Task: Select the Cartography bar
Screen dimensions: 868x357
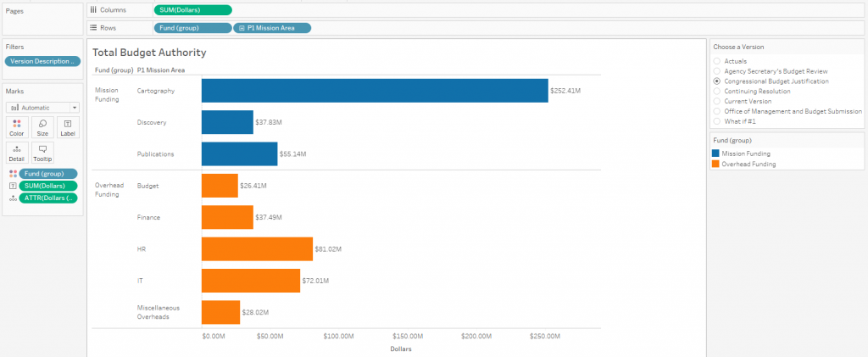Action: click(x=375, y=91)
